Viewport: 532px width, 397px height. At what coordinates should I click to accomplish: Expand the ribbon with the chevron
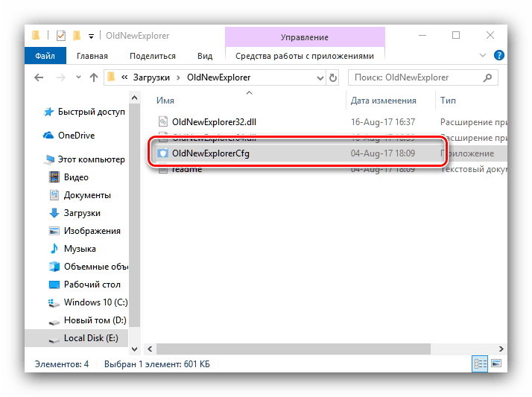click(483, 55)
